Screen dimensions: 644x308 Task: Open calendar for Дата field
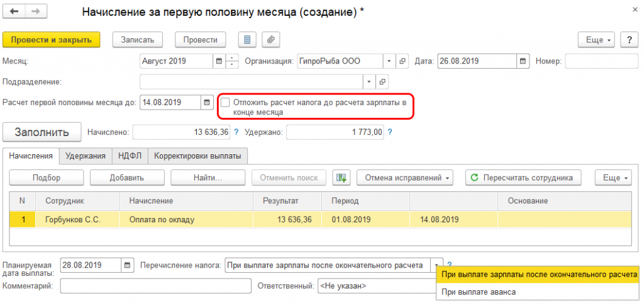point(522,61)
